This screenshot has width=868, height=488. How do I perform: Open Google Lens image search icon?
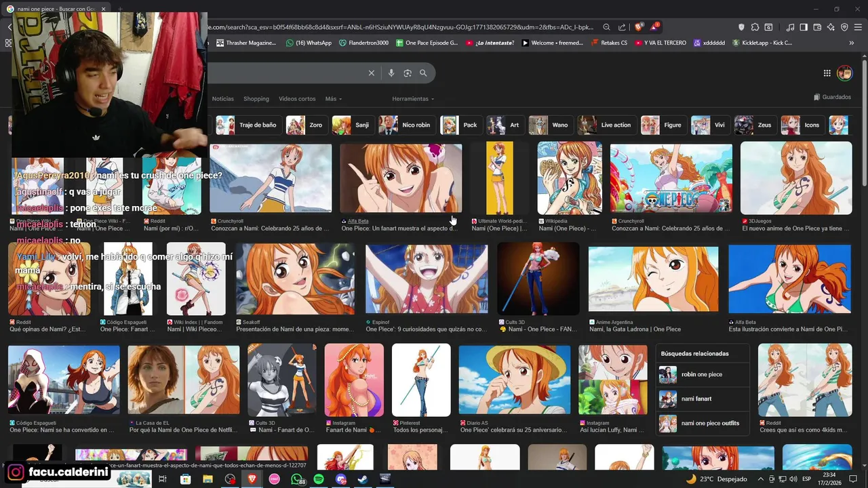[408, 73]
